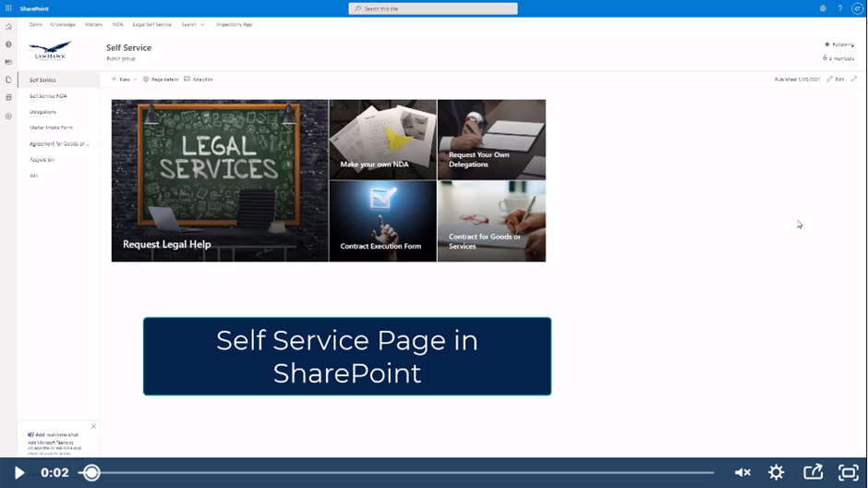Open the Create plus-circle icon in rail
This screenshot has width=868, height=488.
(x=8, y=116)
